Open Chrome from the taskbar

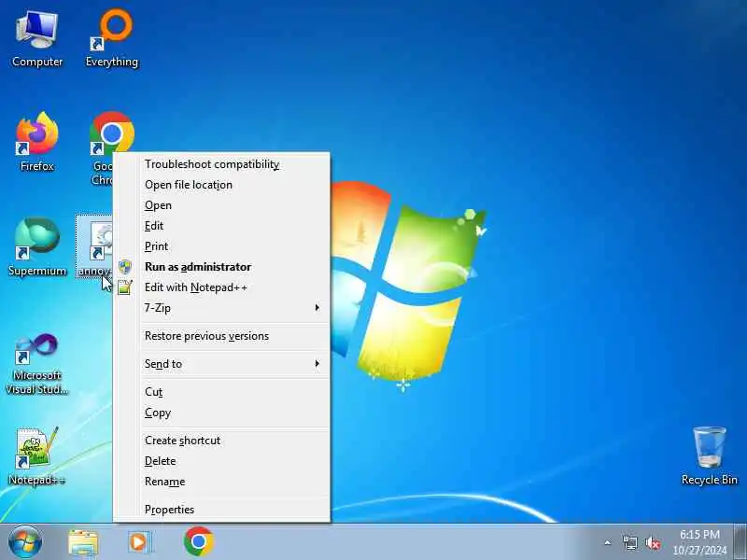click(199, 541)
